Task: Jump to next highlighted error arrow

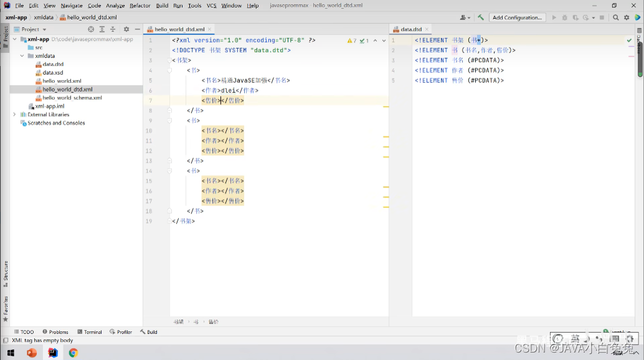Action: pyautogui.click(x=384, y=40)
